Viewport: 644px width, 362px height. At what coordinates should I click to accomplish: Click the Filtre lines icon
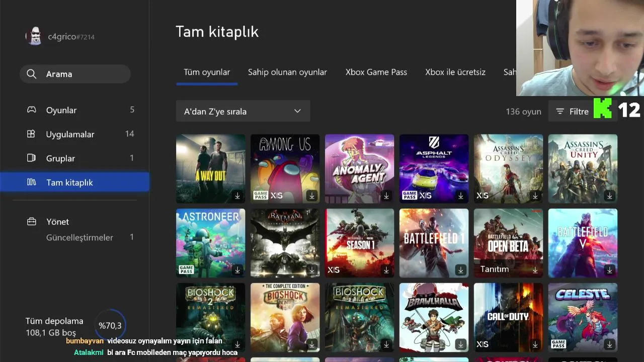pyautogui.click(x=560, y=111)
